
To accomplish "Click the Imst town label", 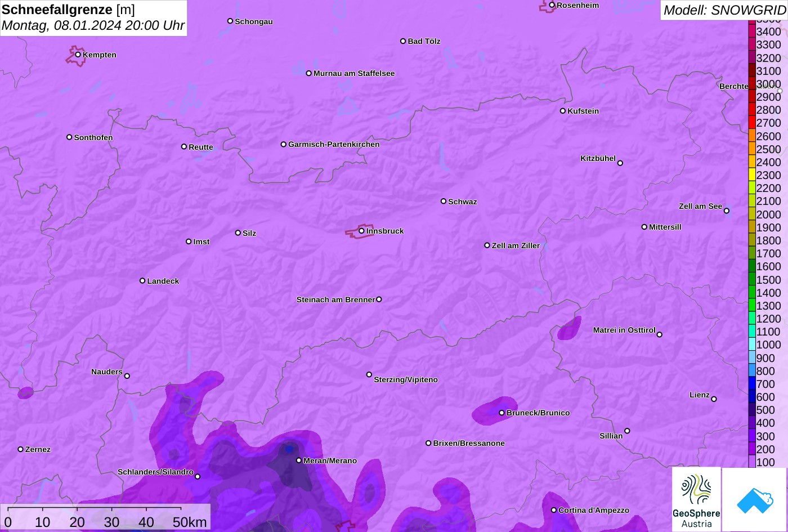I will pos(202,242).
